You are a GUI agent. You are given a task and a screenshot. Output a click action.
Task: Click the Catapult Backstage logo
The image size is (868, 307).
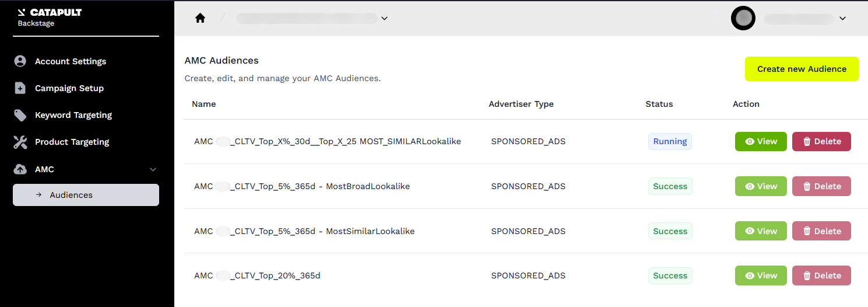click(x=50, y=18)
